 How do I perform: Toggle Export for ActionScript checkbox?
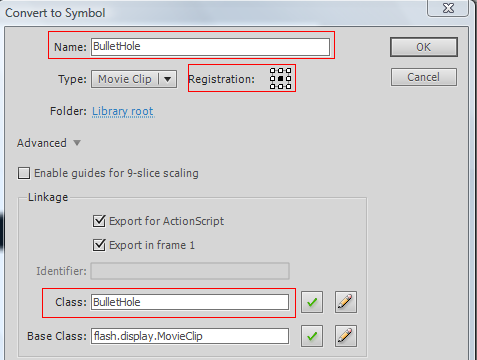coord(99,221)
